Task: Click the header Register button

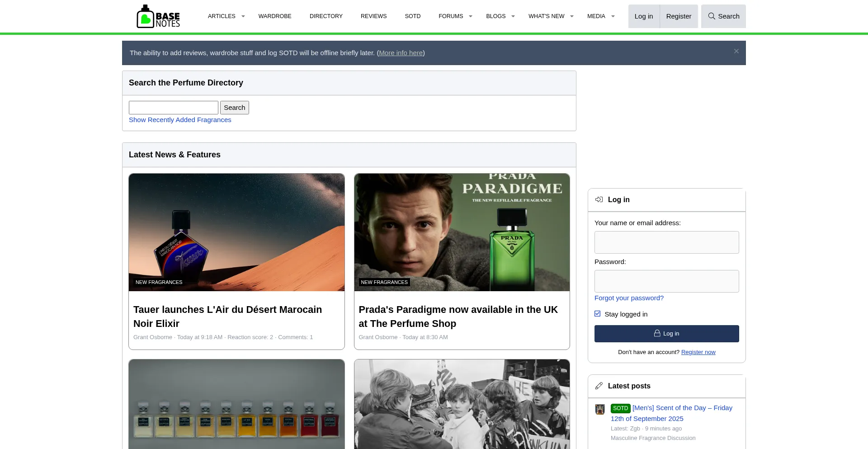Action: (679, 16)
